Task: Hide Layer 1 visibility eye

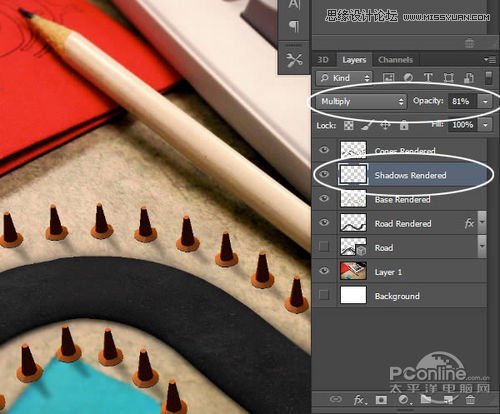Action: tap(324, 271)
